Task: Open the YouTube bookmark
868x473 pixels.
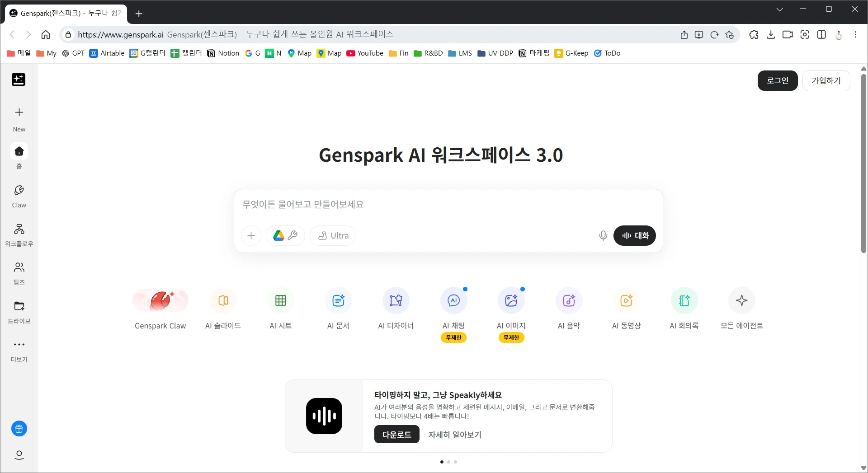Action: point(365,53)
